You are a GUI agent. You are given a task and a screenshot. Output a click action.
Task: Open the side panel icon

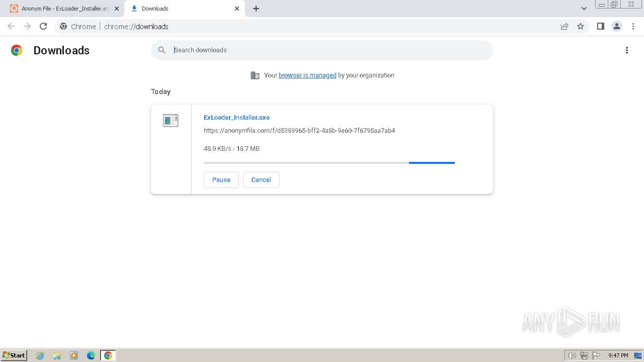pos(600,26)
